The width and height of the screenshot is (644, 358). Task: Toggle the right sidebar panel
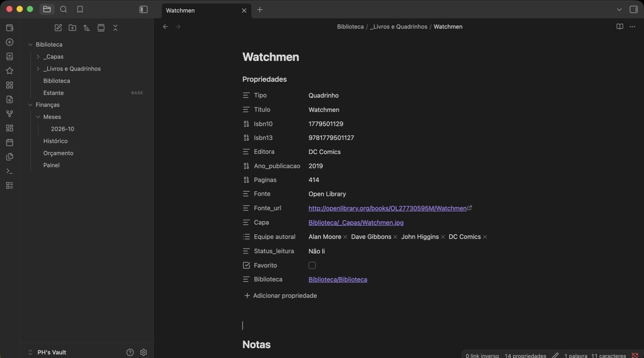[x=633, y=9]
